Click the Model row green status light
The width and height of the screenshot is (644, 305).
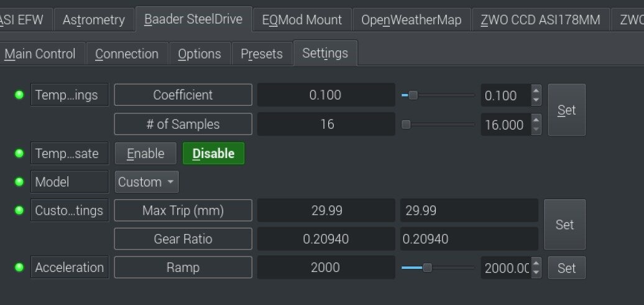tap(19, 182)
